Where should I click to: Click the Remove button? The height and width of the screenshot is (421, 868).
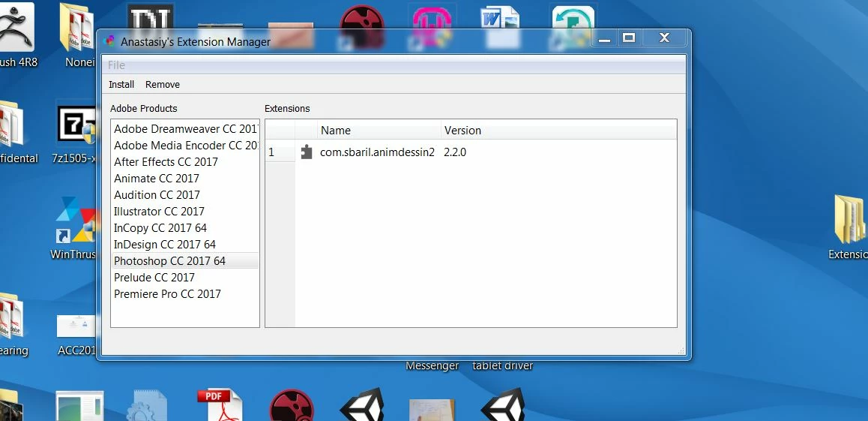162,85
